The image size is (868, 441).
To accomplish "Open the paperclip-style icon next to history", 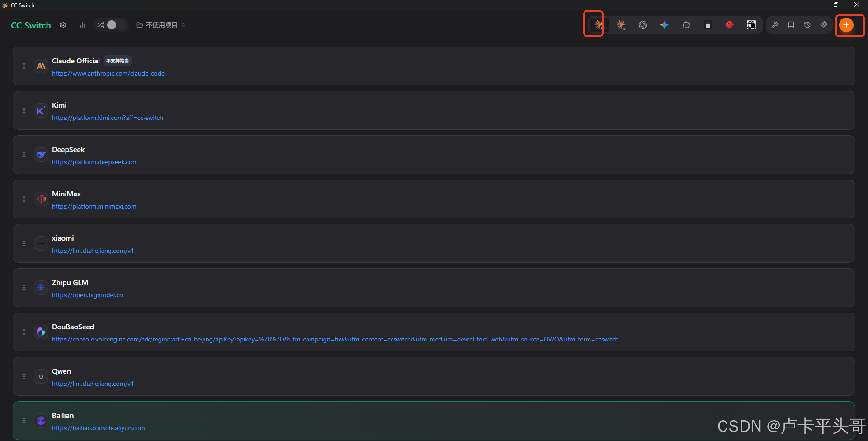I will point(824,25).
